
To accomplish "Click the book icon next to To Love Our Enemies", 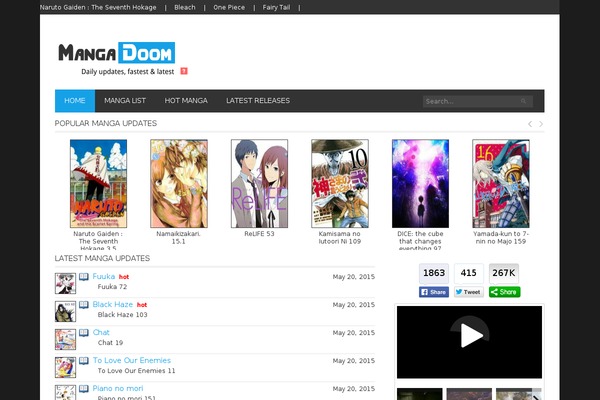I will (x=84, y=361).
